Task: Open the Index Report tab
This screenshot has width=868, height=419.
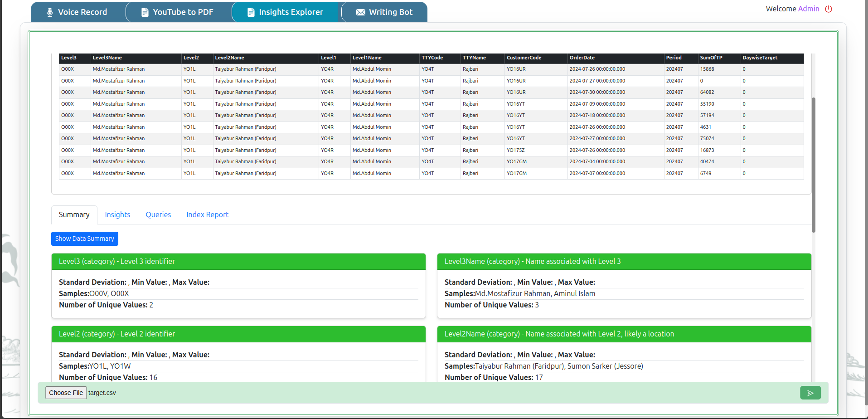Action: click(x=207, y=214)
